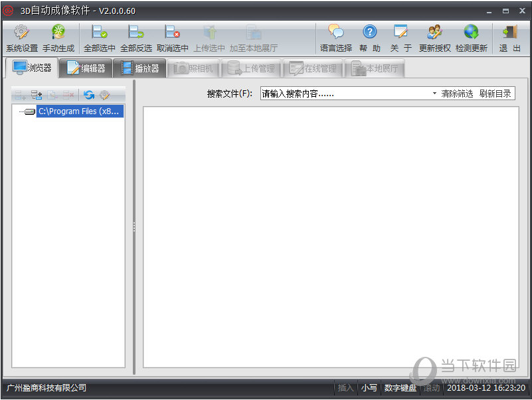The width and height of the screenshot is (532, 400).
Task: Click the greyed-out add-folder icon in tree toolbar
Action: pos(21,96)
